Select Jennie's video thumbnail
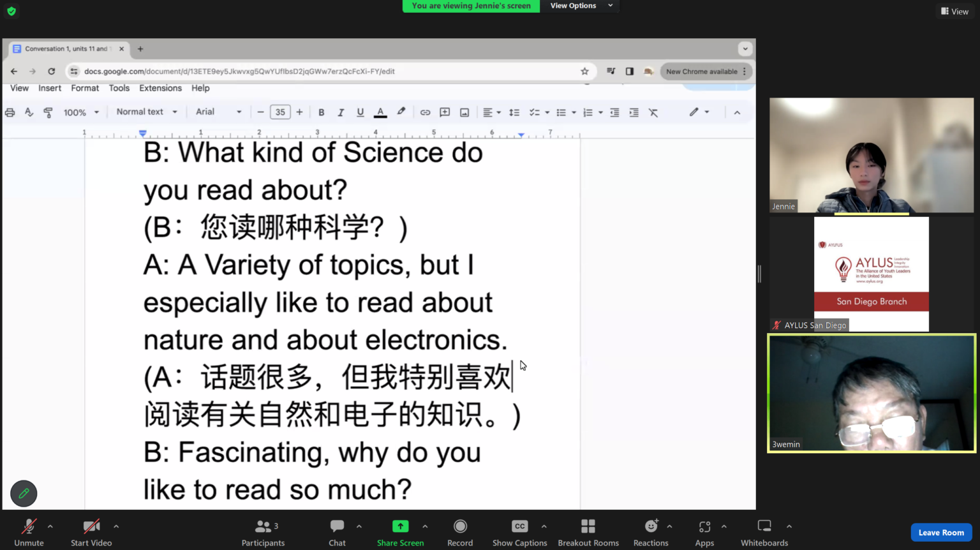 pyautogui.click(x=872, y=155)
